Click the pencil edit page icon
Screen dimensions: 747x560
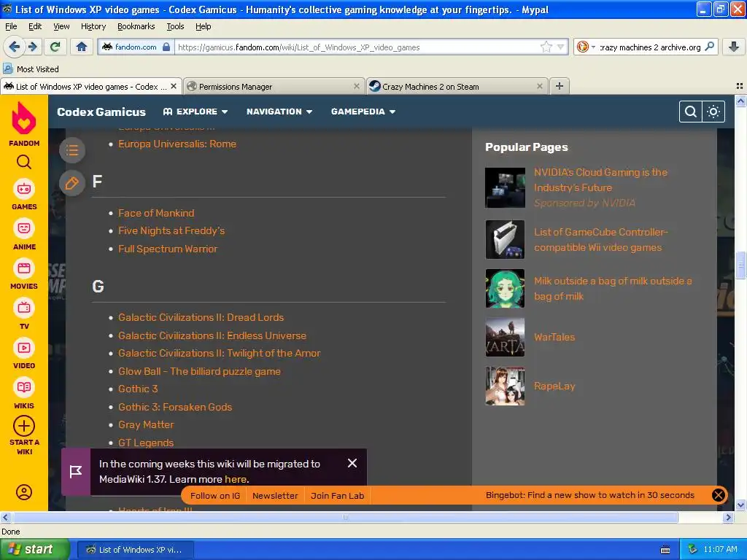pos(72,183)
